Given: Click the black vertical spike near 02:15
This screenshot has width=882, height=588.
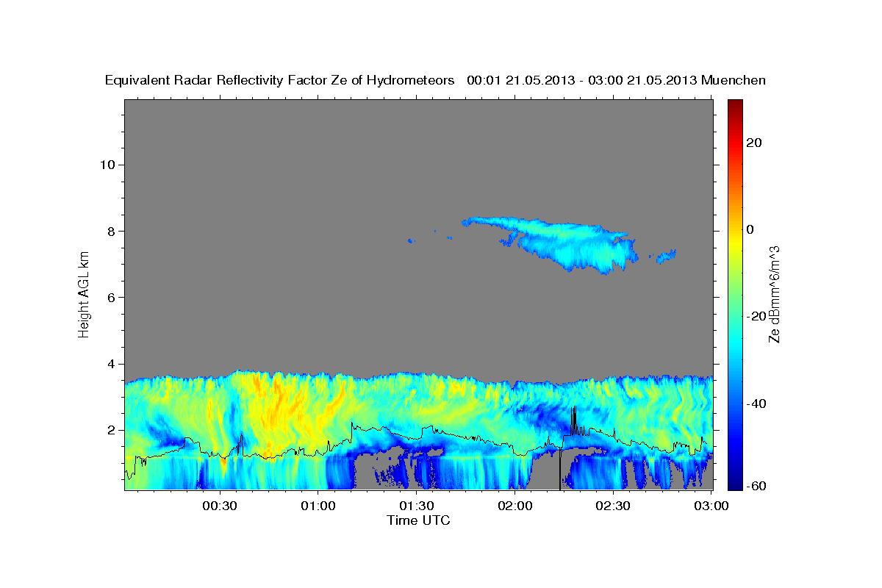Looking at the screenshot, I should (560, 467).
